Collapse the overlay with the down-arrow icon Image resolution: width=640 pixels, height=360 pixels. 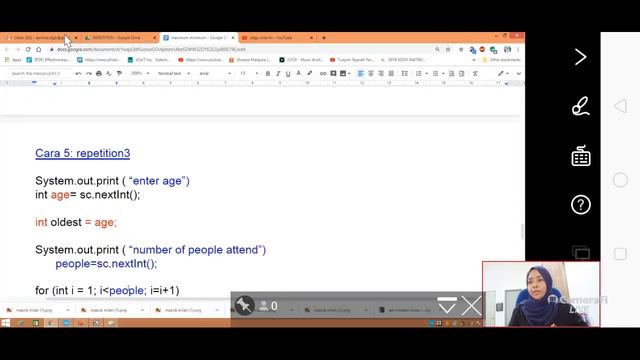(x=447, y=305)
